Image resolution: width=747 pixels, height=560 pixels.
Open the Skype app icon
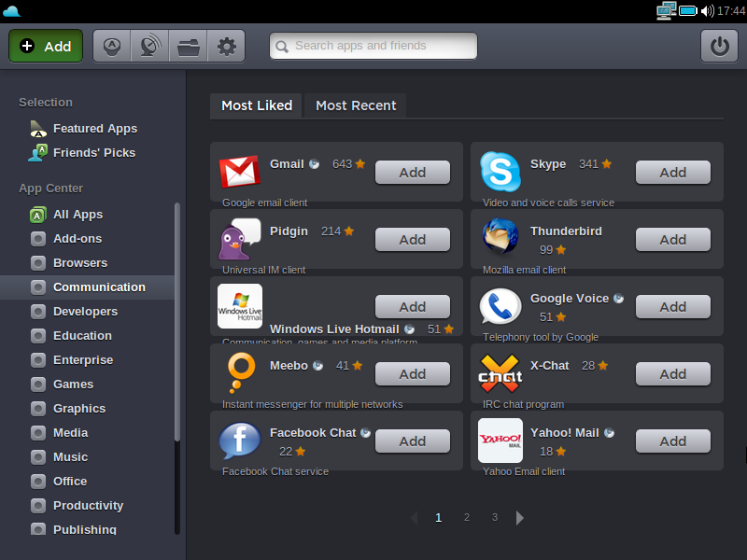click(x=500, y=172)
